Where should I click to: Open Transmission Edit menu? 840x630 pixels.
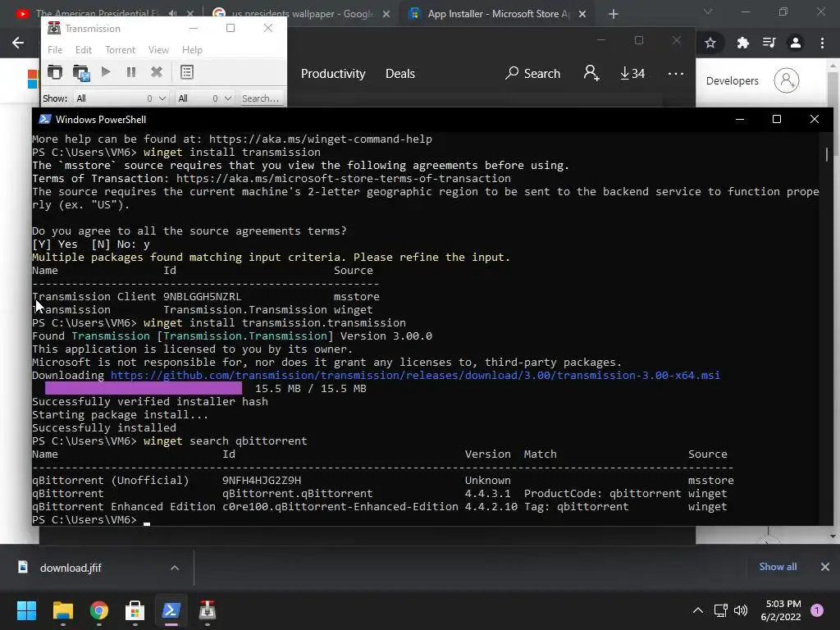(84, 50)
